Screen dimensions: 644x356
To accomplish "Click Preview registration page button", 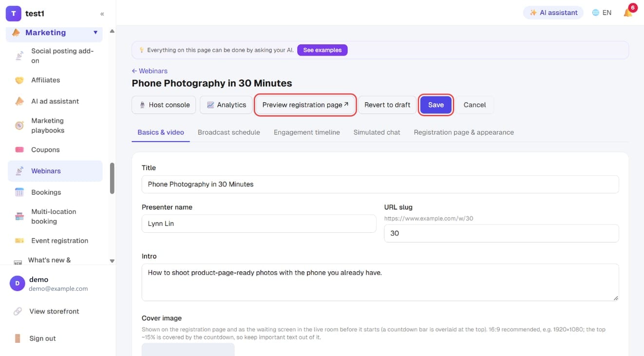I will click(305, 105).
